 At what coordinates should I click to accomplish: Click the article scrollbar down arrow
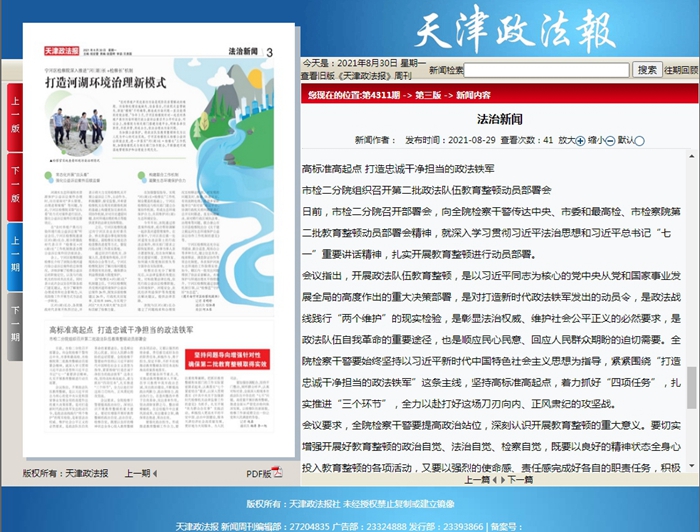coord(692,466)
